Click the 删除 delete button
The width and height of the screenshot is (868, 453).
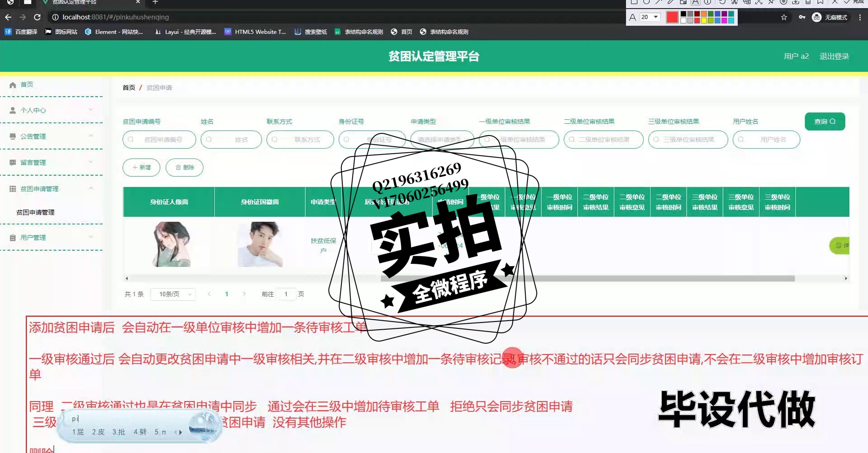point(184,168)
